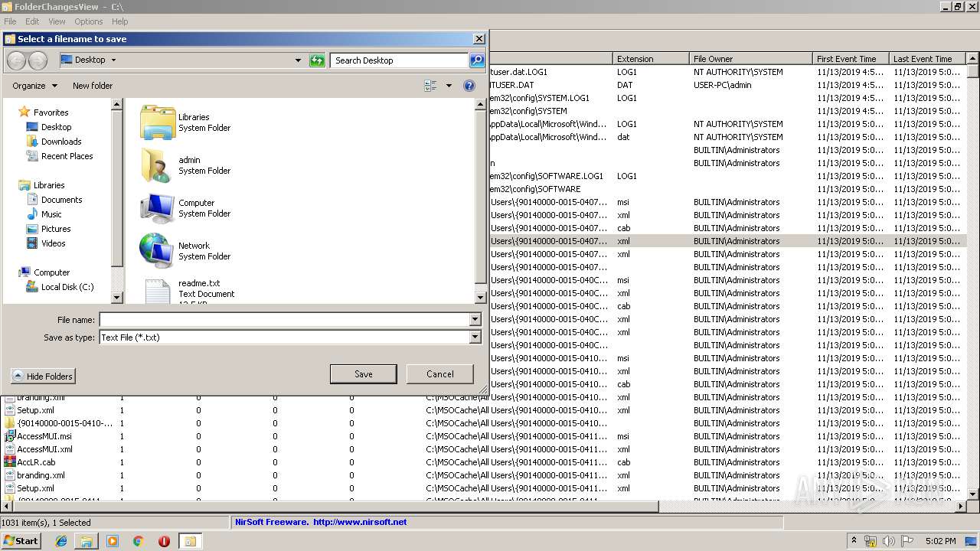Click the Forward navigation arrow in save dialog
Image resolution: width=980 pixels, height=551 pixels.
(38, 60)
